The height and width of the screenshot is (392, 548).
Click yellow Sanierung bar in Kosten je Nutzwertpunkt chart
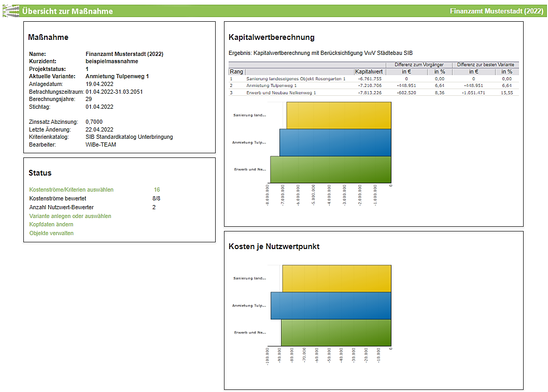[x=336, y=279]
